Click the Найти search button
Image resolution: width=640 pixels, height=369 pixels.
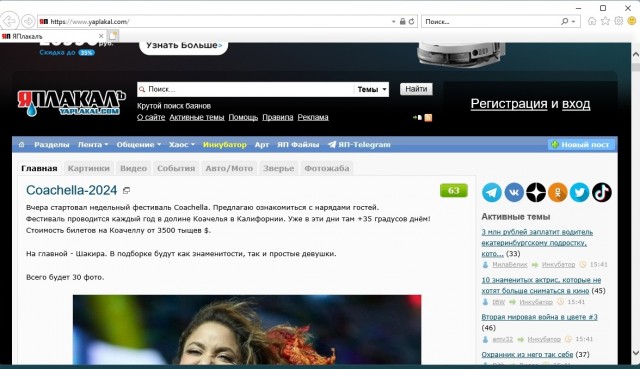416,89
